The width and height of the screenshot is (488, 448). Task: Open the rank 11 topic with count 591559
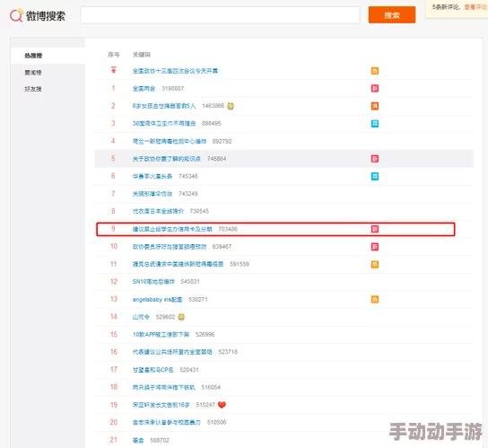tap(178, 264)
